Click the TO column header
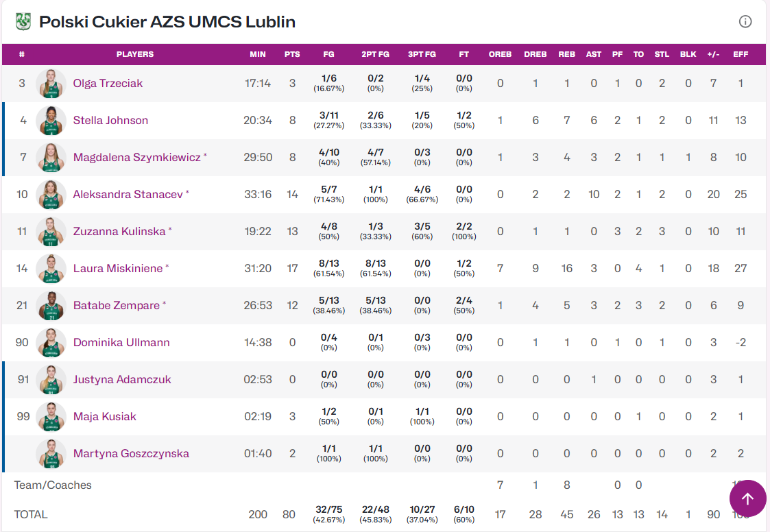This screenshot has height=532, width=770. point(638,54)
